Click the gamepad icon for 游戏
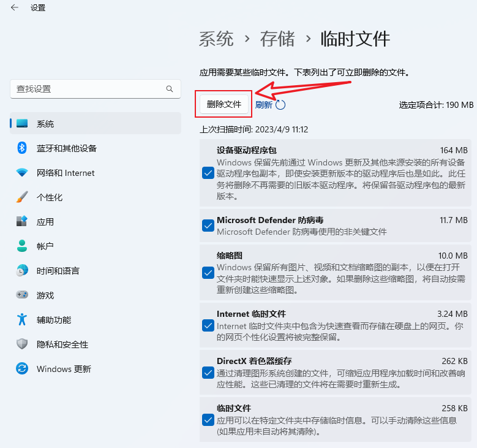 pyautogui.click(x=22, y=295)
